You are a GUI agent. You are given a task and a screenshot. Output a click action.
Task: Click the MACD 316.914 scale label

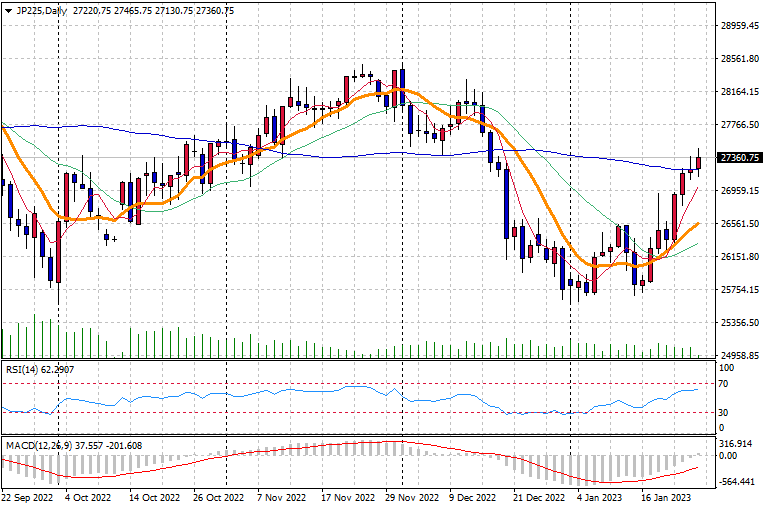[x=737, y=441]
